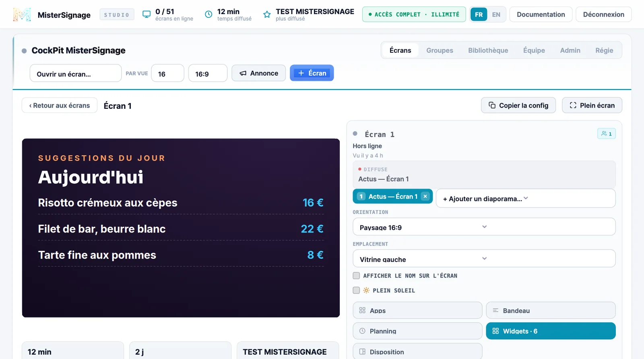Click the Accès complet · Illimité badge

point(414,15)
